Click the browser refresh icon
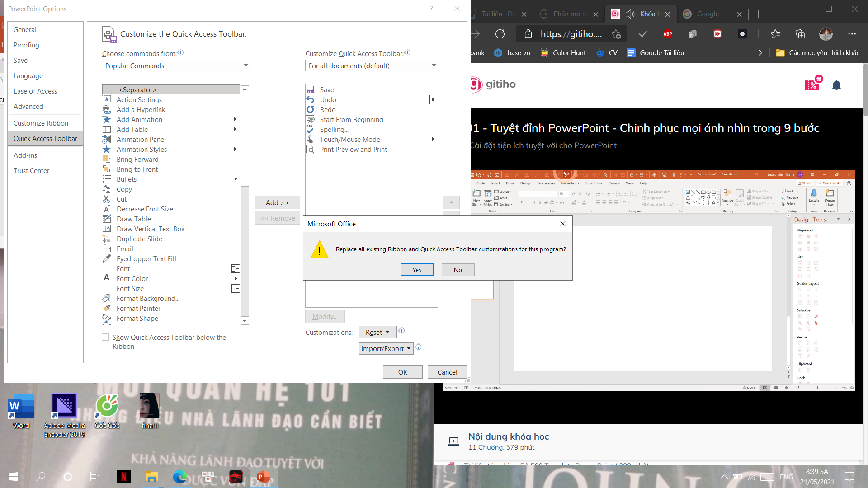 pos(500,34)
